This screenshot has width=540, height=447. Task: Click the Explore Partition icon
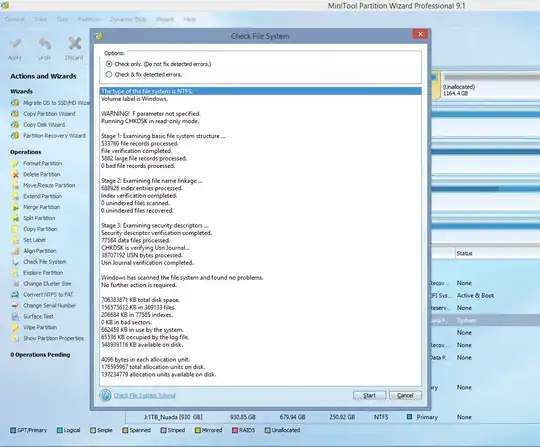point(15,273)
